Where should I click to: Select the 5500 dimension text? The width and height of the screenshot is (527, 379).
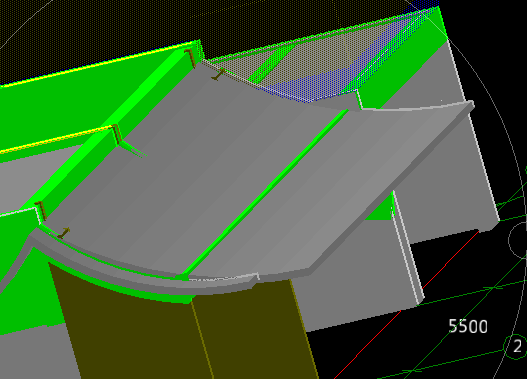click(x=468, y=326)
